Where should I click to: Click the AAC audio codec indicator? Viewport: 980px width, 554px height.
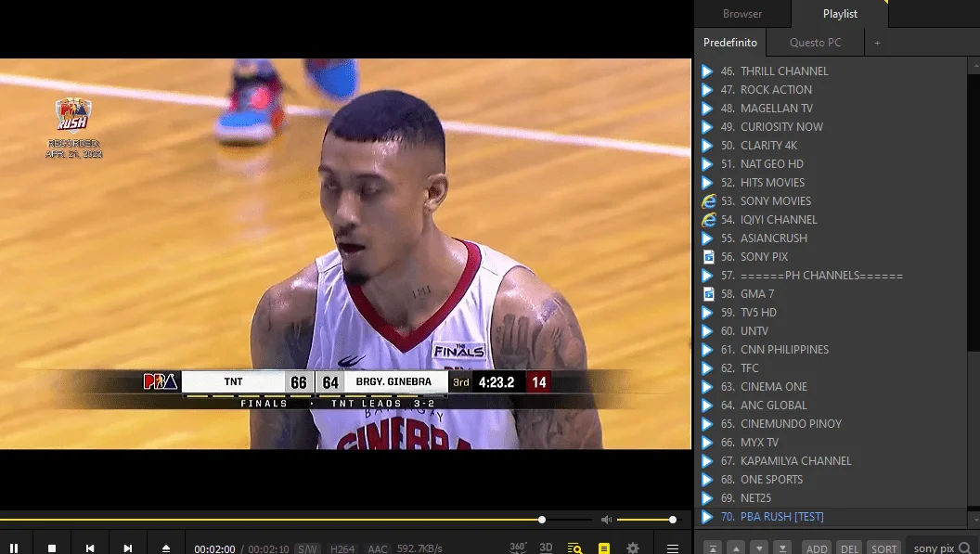(x=377, y=548)
